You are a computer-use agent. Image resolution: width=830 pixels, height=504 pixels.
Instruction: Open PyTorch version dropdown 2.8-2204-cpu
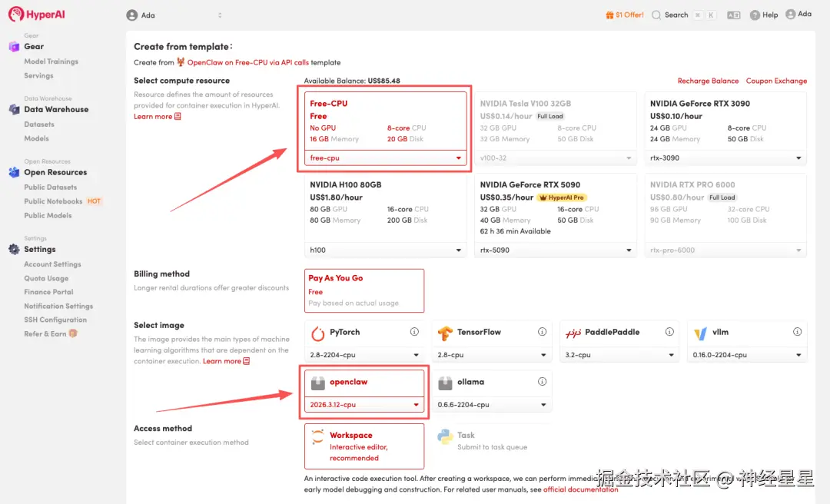(x=364, y=355)
